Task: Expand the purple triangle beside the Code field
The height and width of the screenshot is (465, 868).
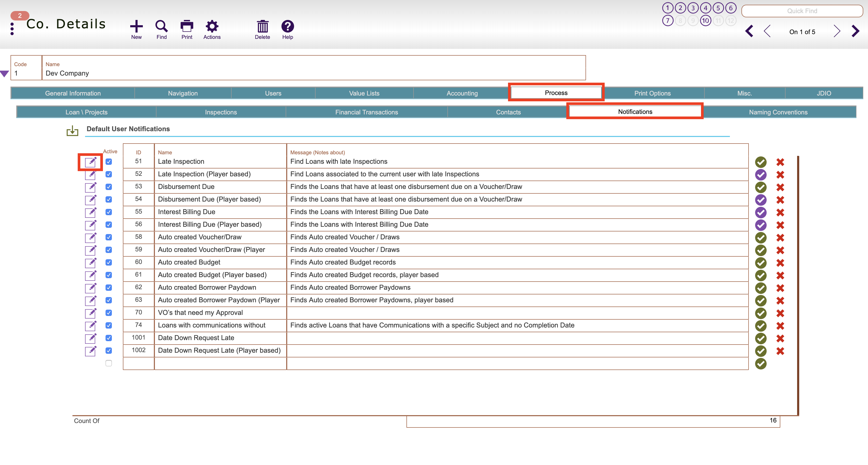Action: pyautogui.click(x=4, y=73)
